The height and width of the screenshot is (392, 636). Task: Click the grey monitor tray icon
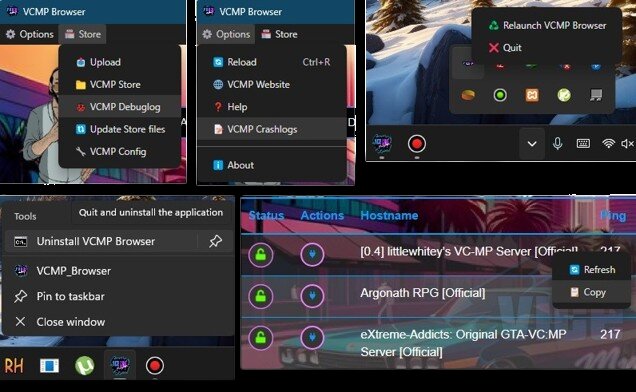point(596,95)
